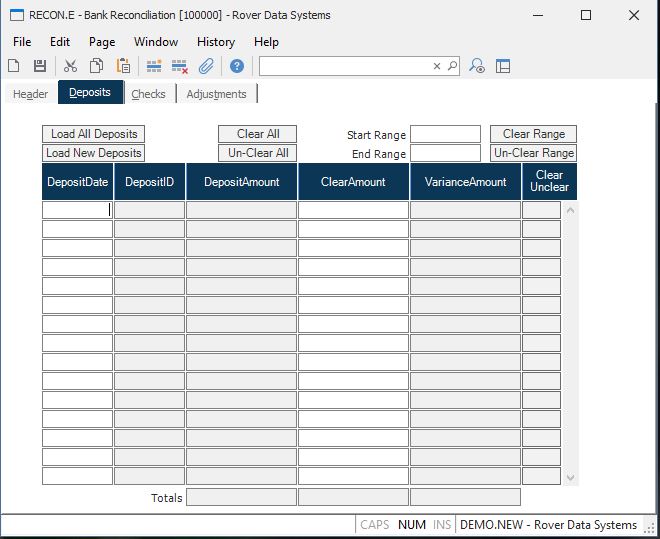Open the History menu
Image resolution: width=660 pixels, height=539 pixels.
point(216,42)
